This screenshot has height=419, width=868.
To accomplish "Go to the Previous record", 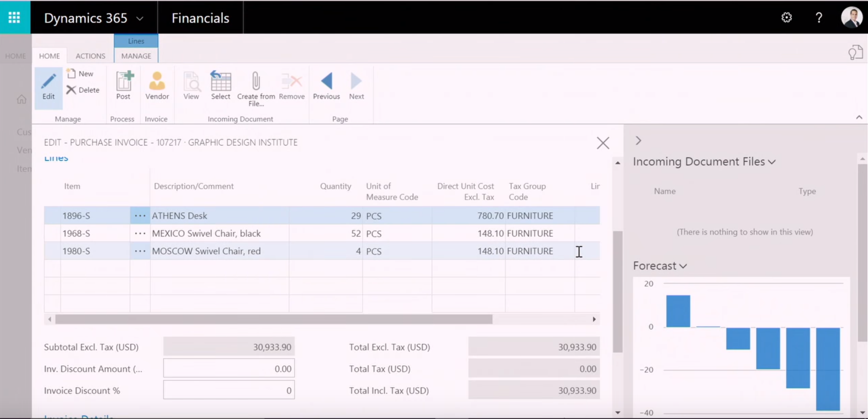I will 326,86.
